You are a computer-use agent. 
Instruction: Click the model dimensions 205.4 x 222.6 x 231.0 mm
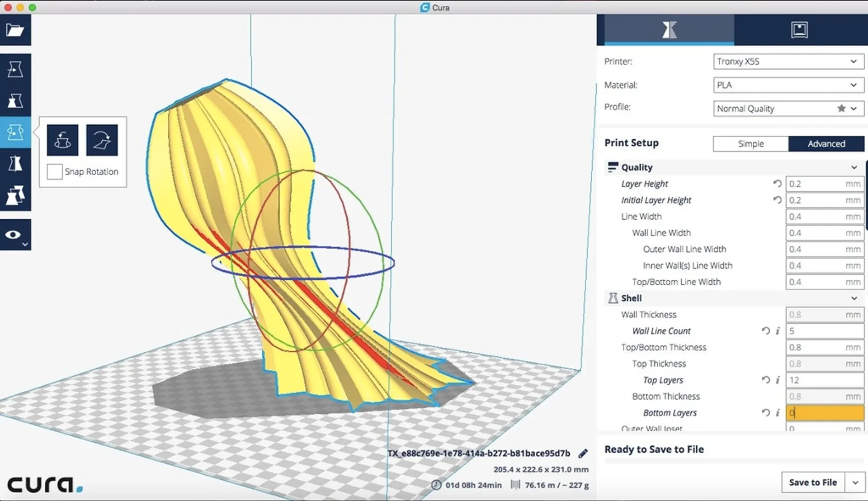pyautogui.click(x=541, y=469)
